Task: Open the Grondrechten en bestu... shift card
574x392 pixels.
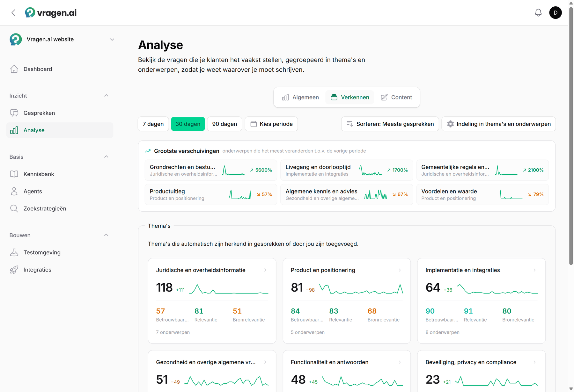Action: click(211, 171)
